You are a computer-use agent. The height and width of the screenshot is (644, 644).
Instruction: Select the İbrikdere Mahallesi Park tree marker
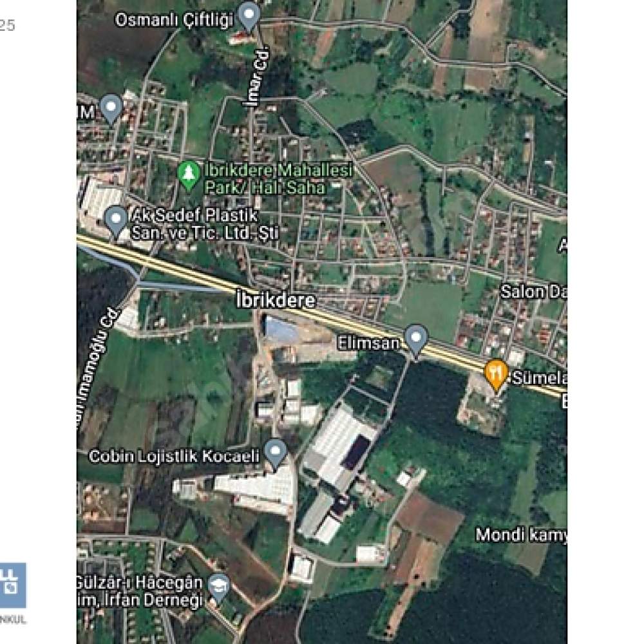point(189,176)
